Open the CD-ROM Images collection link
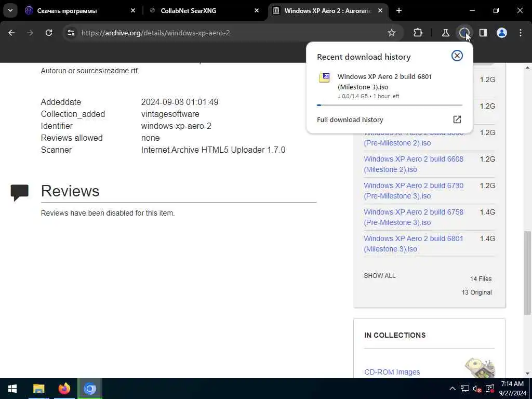The image size is (532, 399). tap(392, 372)
